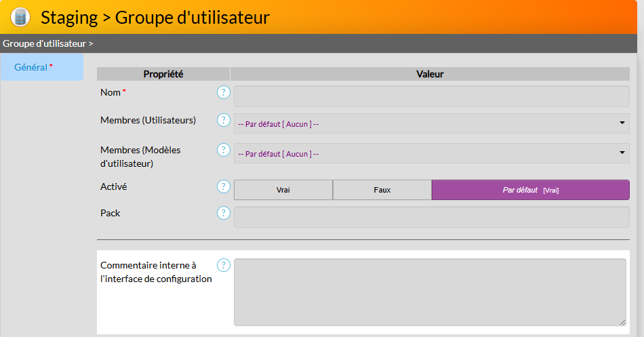
Task: Select Par défaut [Vrai] for Activé
Action: 530,190
